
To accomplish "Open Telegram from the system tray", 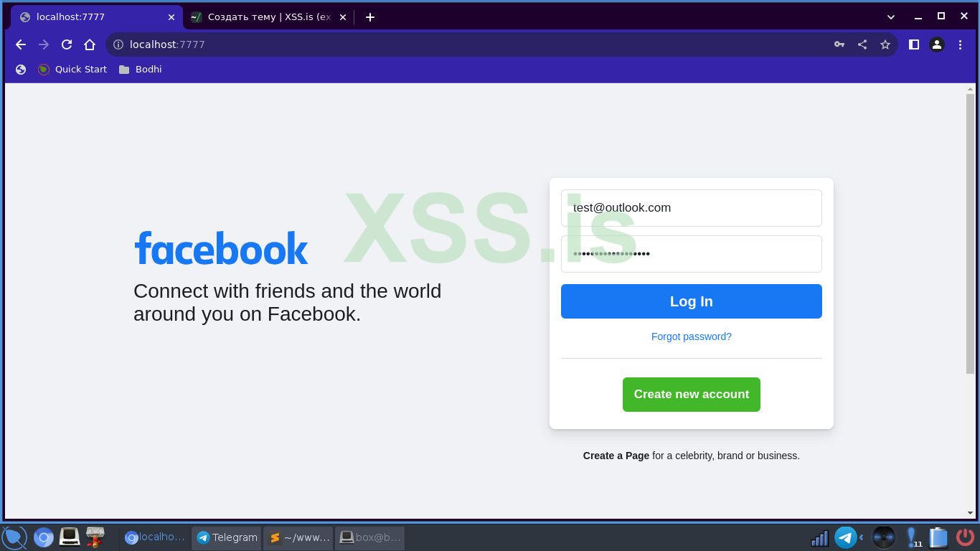I will [x=846, y=537].
